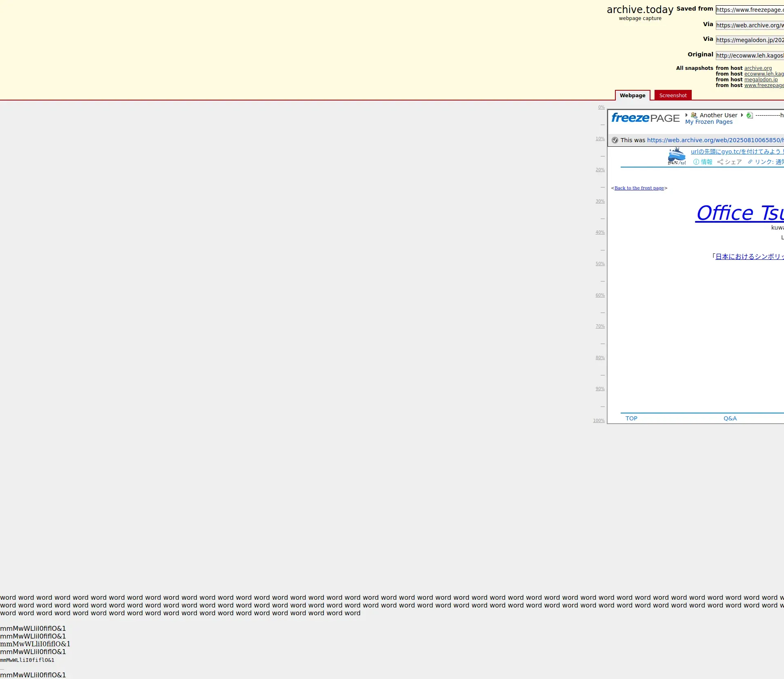Jump to the 50% page marker
This screenshot has width=784, height=679.
[x=600, y=264]
